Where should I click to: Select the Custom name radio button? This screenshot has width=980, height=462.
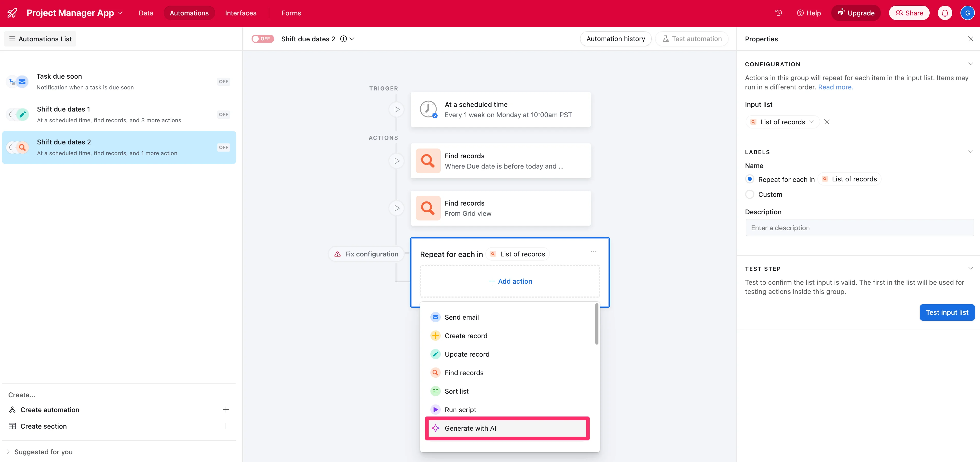[750, 195]
